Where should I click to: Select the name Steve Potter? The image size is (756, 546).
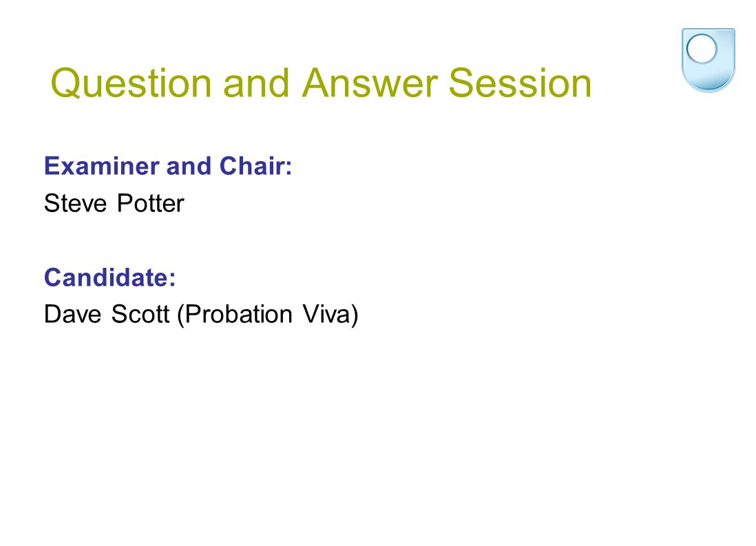[114, 203]
